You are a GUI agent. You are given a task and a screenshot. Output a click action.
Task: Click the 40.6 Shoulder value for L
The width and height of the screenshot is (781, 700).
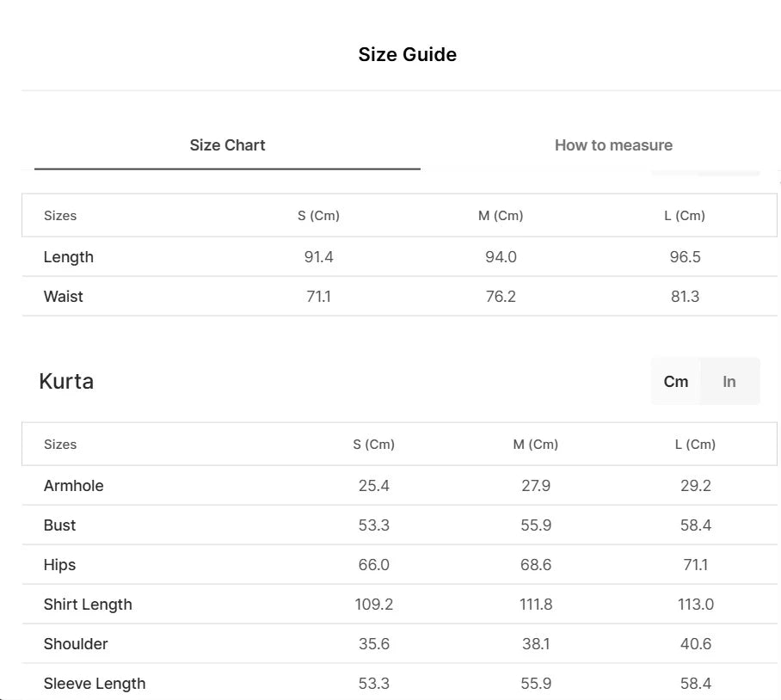pos(695,644)
